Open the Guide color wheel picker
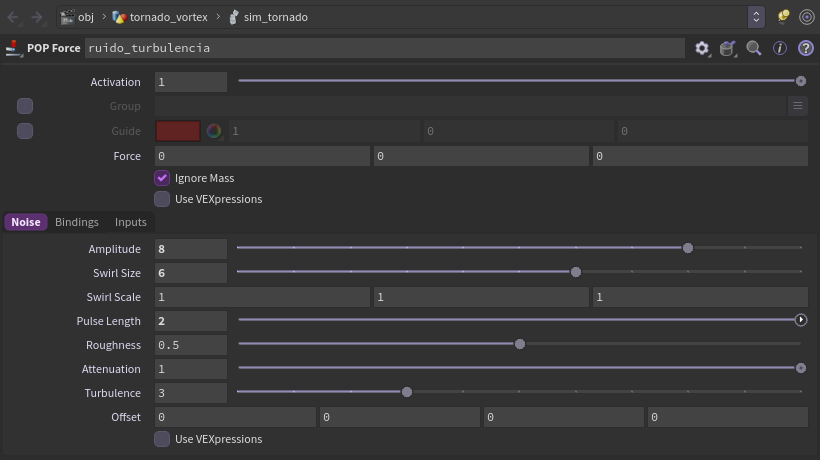Screen dimensions: 820x460 click(214, 131)
